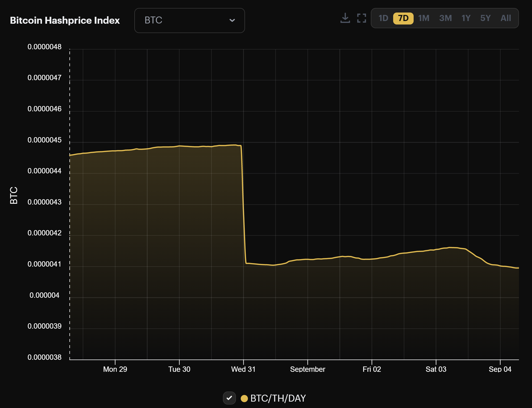The height and width of the screenshot is (408, 532).
Task: Click the Tue 30 axis label
Action: [179, 369]
